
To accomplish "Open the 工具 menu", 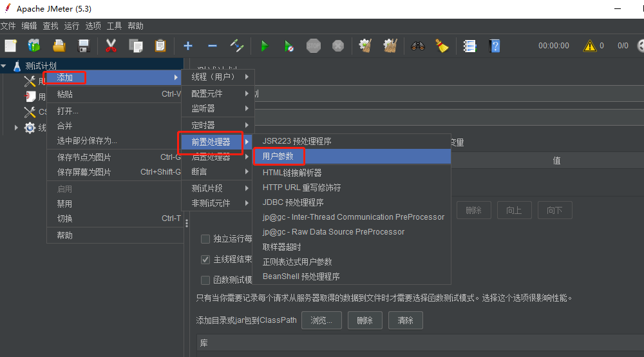I will pos(114,26).
